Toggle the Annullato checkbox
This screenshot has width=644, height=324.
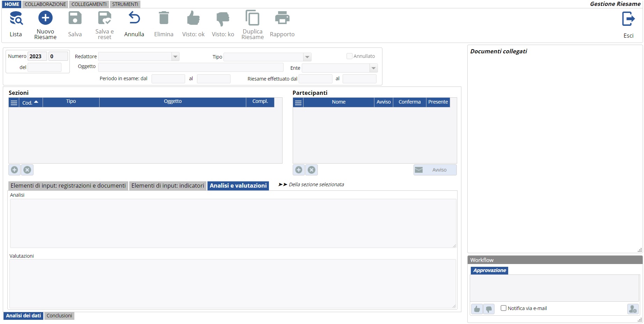pyautogui.click(x=349, y=56)
